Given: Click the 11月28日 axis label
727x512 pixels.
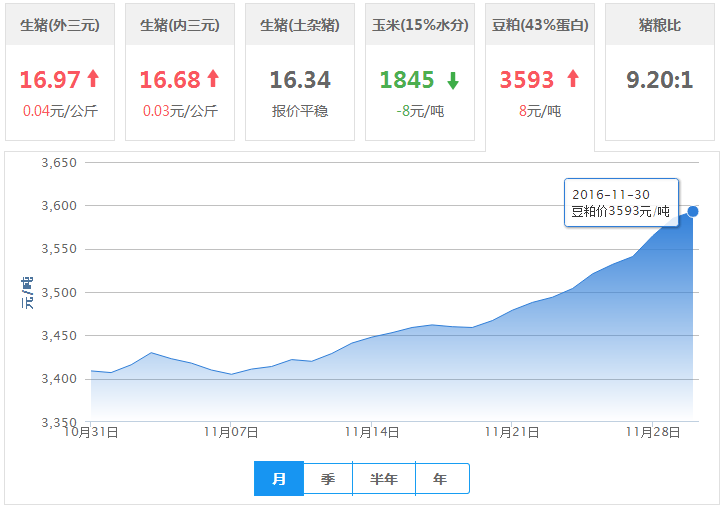Looking at the screenshot, I should [653, 432].
